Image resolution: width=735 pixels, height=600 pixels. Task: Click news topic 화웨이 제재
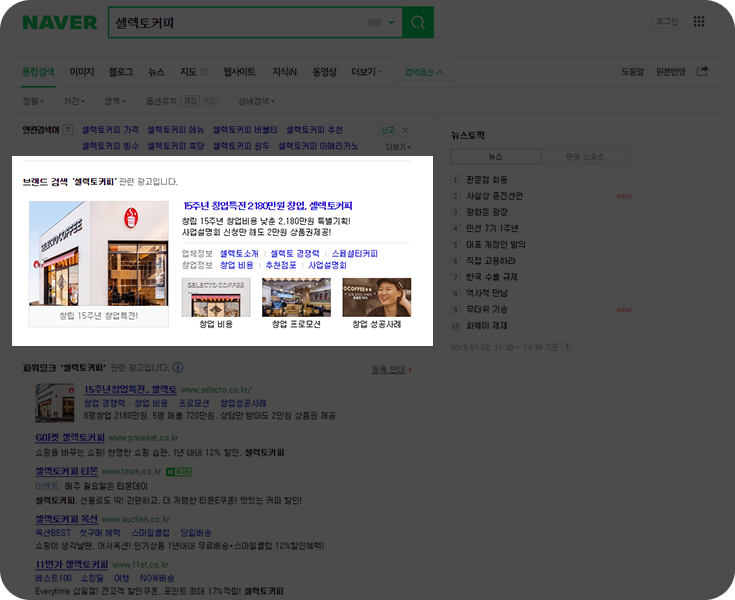pyautogui.click(x=487, y=326)
